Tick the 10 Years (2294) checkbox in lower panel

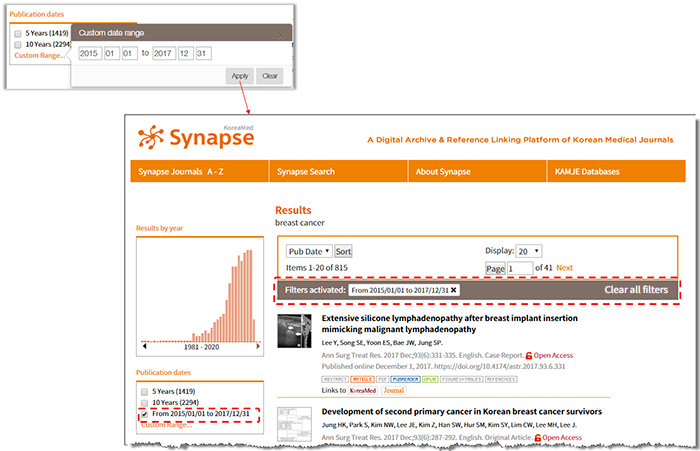[x=145, y=403]
